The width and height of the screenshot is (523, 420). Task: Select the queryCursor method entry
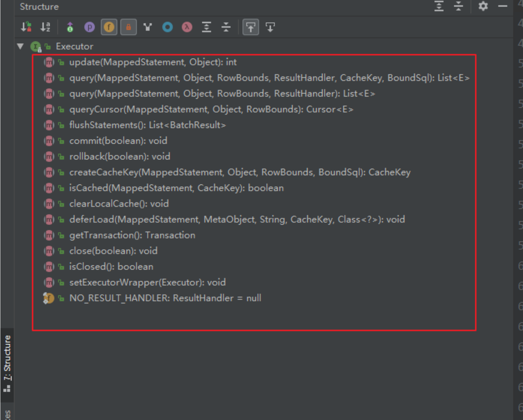pos(211,110)
